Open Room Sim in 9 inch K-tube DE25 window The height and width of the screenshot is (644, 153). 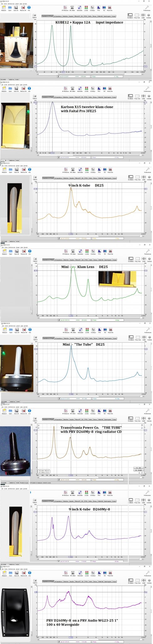[110, 170]
